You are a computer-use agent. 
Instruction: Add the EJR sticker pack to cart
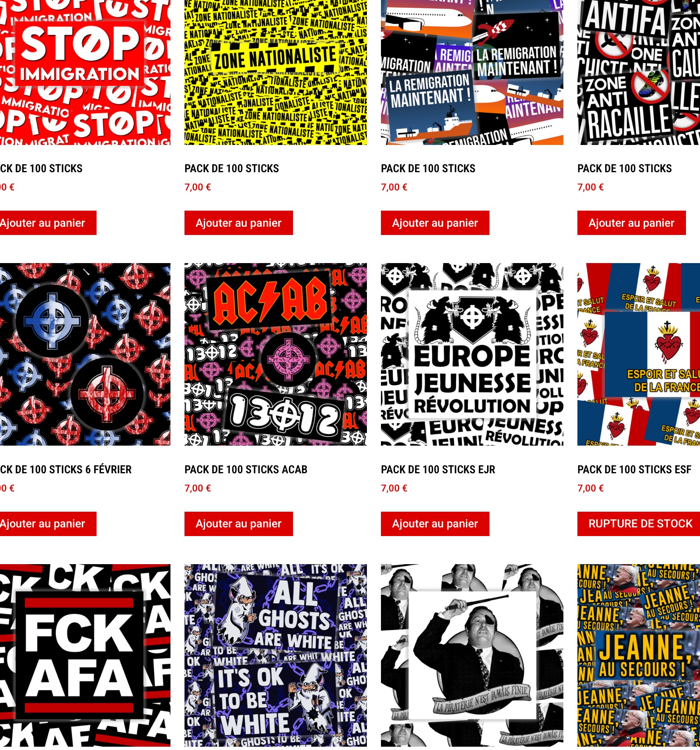coord(435,524)
